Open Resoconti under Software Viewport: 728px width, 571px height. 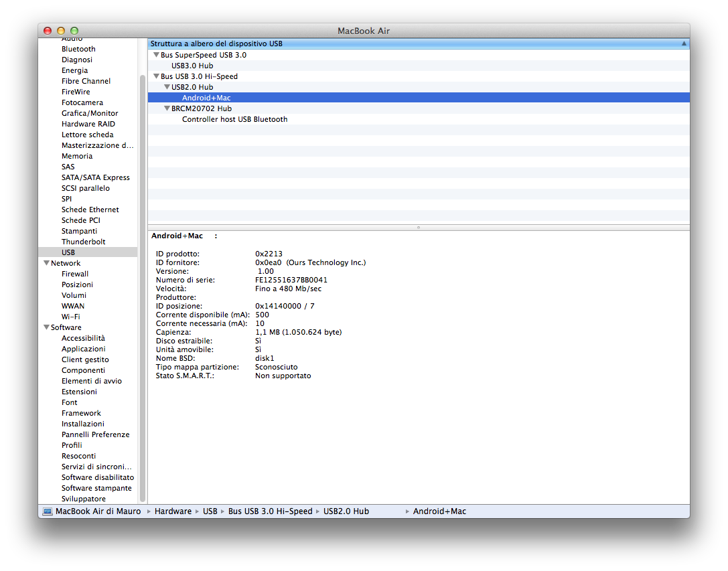78,456
